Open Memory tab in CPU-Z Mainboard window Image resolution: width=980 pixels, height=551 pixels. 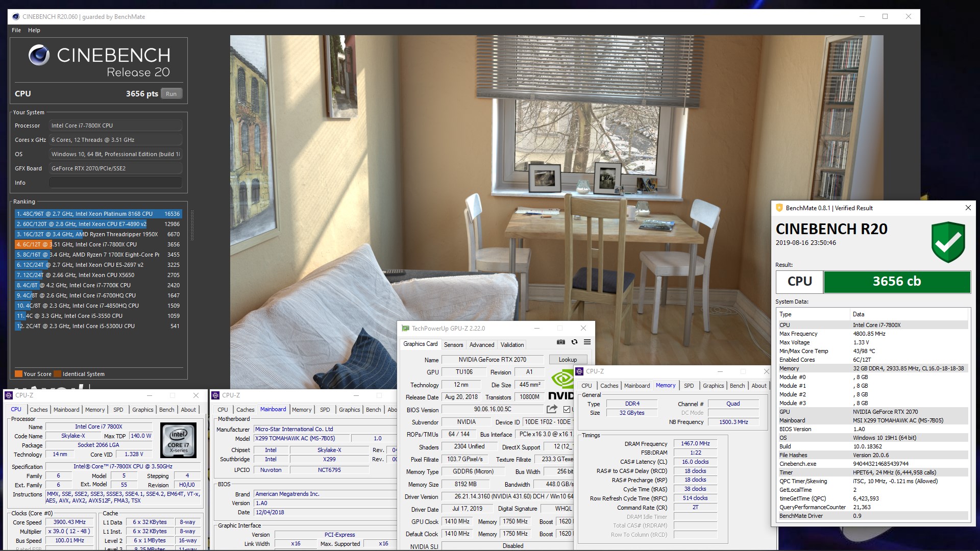[x=301, y=410]
